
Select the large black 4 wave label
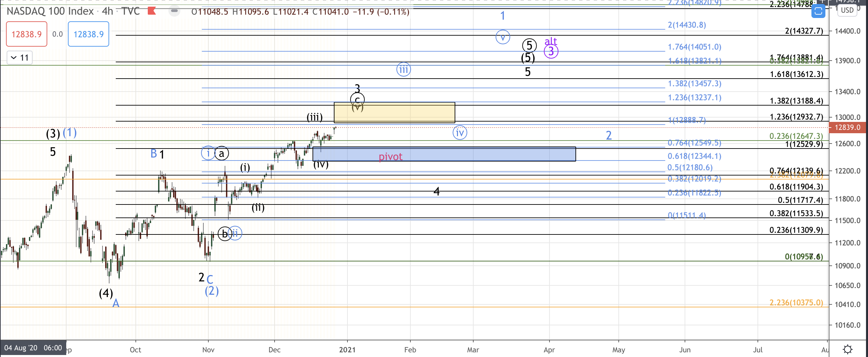[436, 191]
